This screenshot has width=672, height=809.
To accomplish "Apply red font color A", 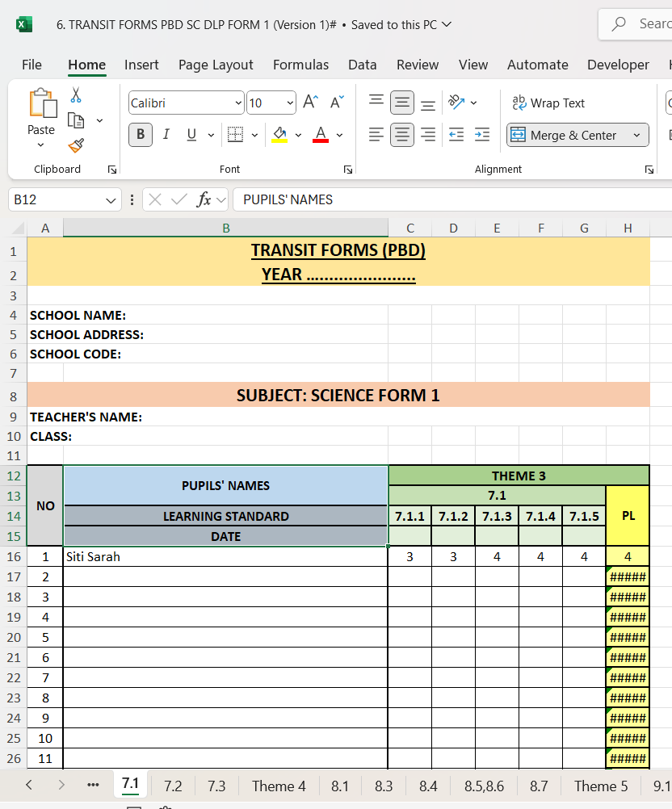I will pyautogui.click(x=321, y=135).
